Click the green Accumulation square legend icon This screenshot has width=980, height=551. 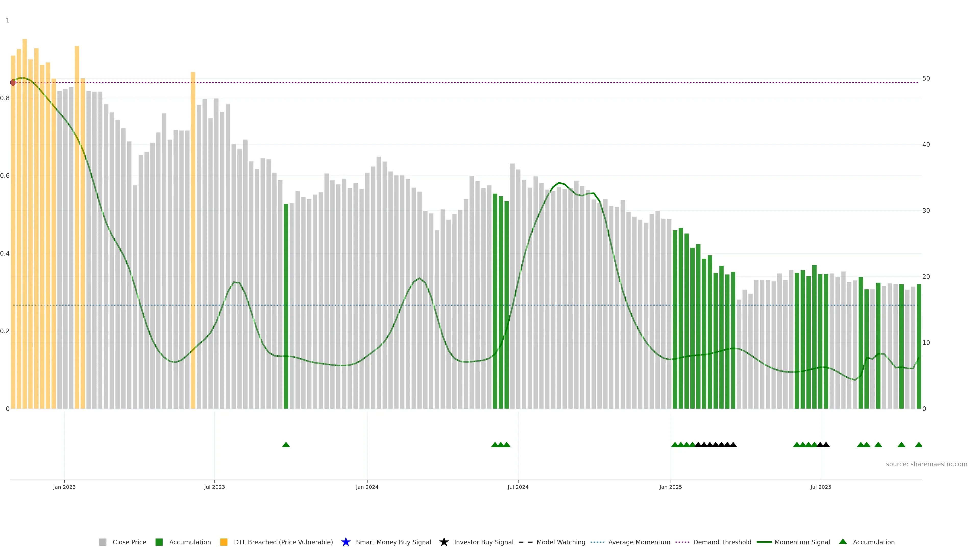pos(159,542)
